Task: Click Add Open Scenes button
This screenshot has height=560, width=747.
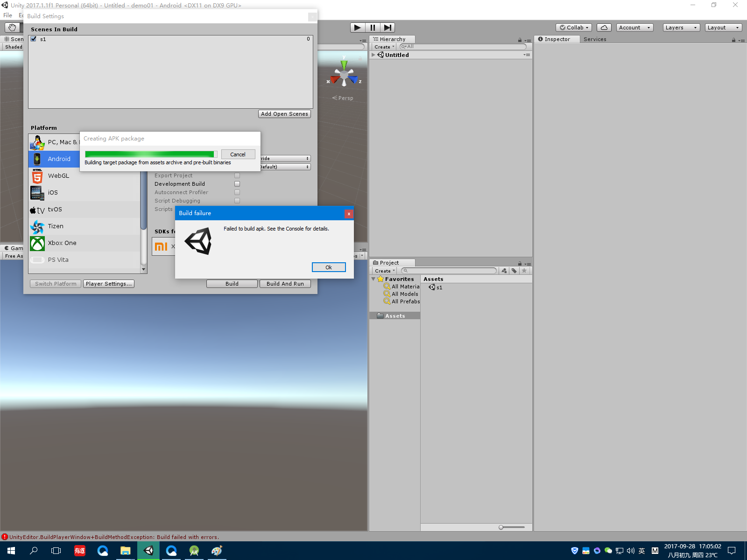Action: point(284,114)
